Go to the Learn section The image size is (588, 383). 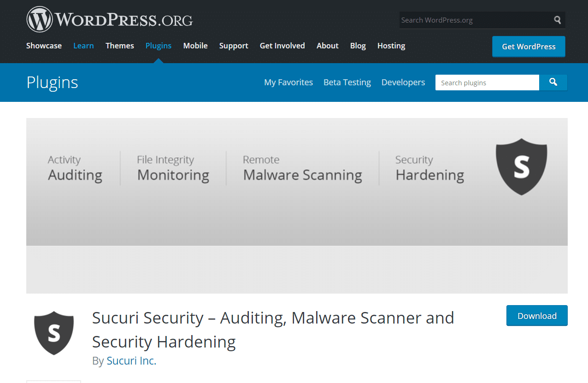pos(83,46)
